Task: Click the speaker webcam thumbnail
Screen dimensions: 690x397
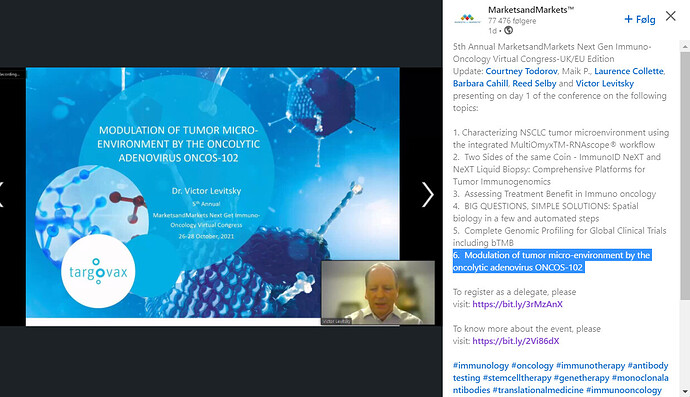Action: click(378, 293)
